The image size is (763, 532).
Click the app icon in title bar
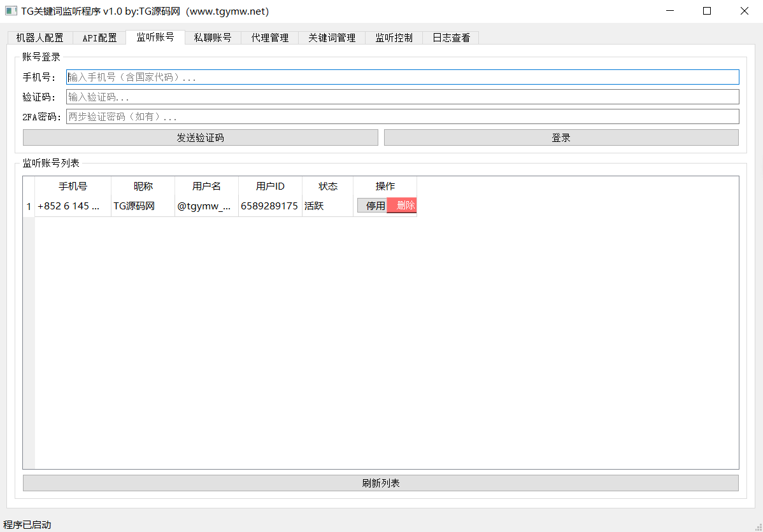(11, 11)
